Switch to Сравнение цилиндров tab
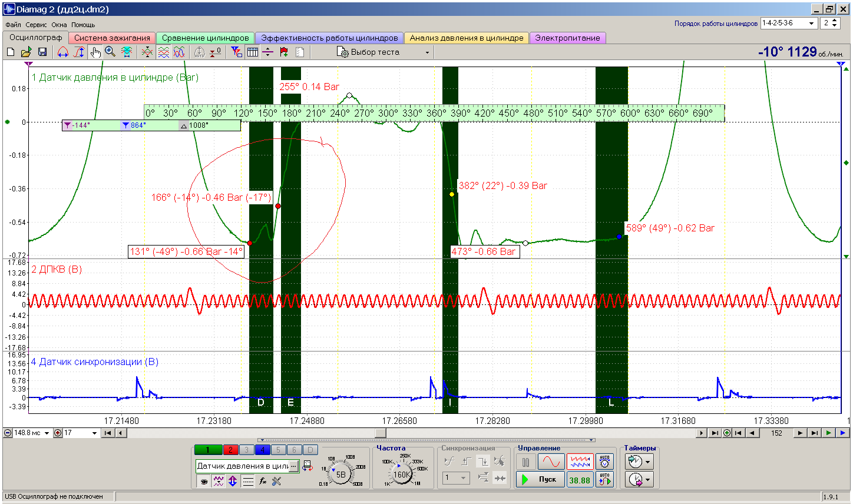Image resolution: width=853 pixels, height=504 pixels. tap(206, 38)
